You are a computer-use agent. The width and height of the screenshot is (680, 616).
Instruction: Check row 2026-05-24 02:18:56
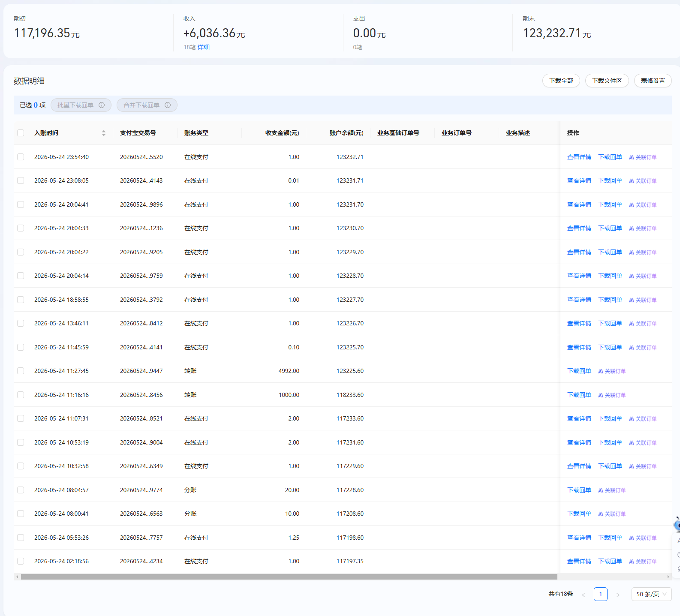[21, 561]
